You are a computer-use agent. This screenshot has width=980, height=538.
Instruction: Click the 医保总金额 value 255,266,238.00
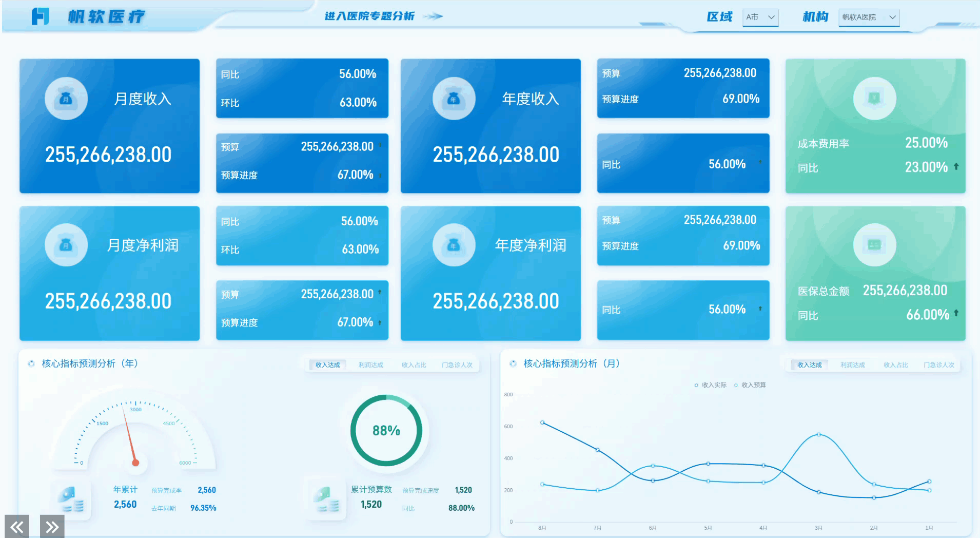tap(905, 290)
